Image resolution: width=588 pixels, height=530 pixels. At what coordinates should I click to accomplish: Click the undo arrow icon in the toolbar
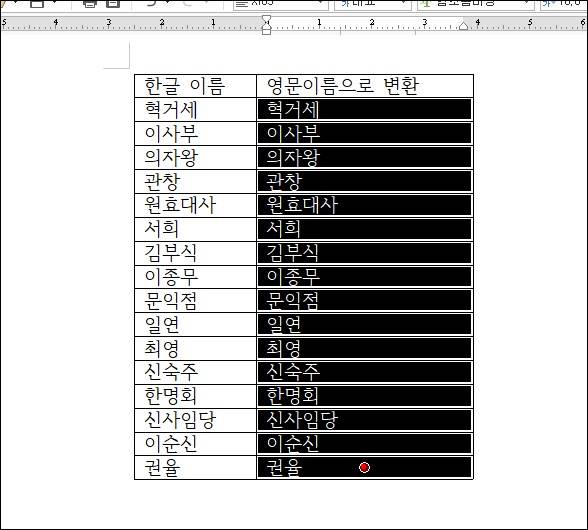(152, 4)
